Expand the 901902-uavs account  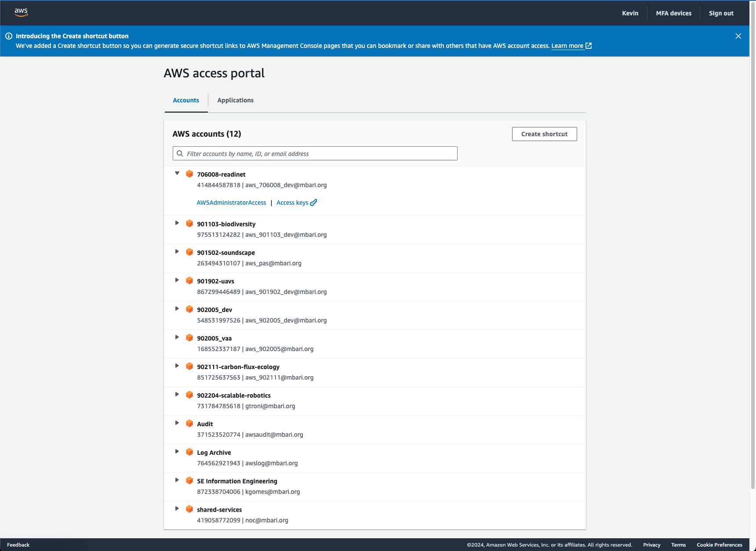pos(177,280)
